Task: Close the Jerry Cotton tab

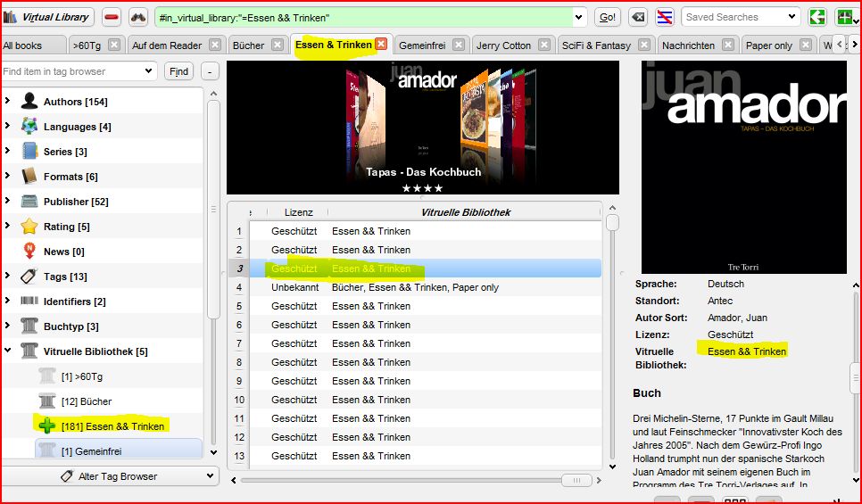Action: [x=544, y=45]
